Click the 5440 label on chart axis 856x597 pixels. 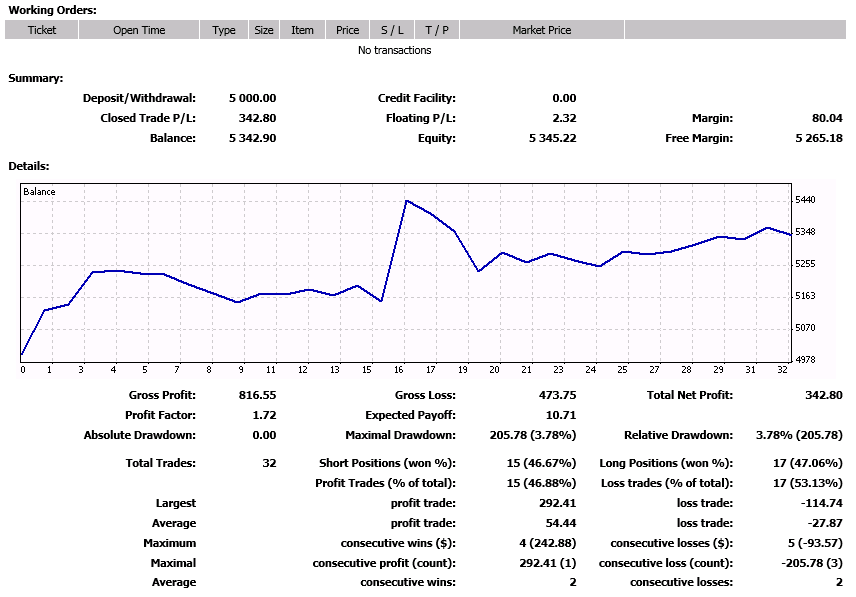coord(806,200)
